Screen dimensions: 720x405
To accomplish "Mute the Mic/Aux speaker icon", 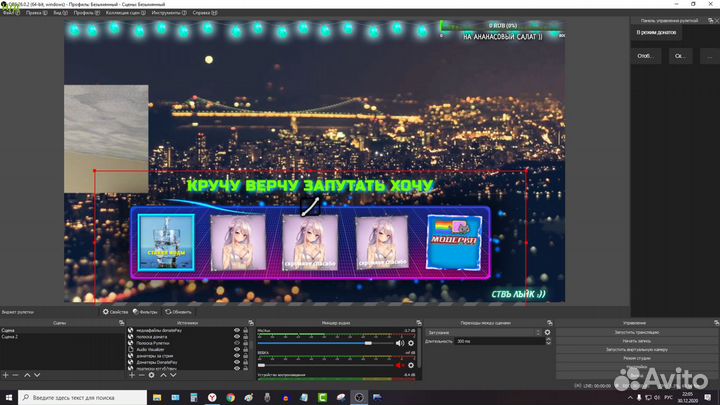I will (x=399, y=342).
